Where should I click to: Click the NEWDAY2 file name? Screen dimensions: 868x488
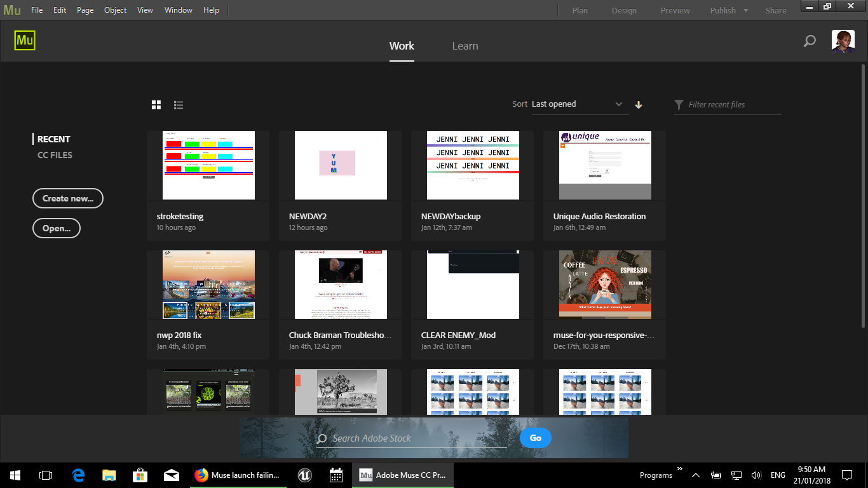pos(308,216)
